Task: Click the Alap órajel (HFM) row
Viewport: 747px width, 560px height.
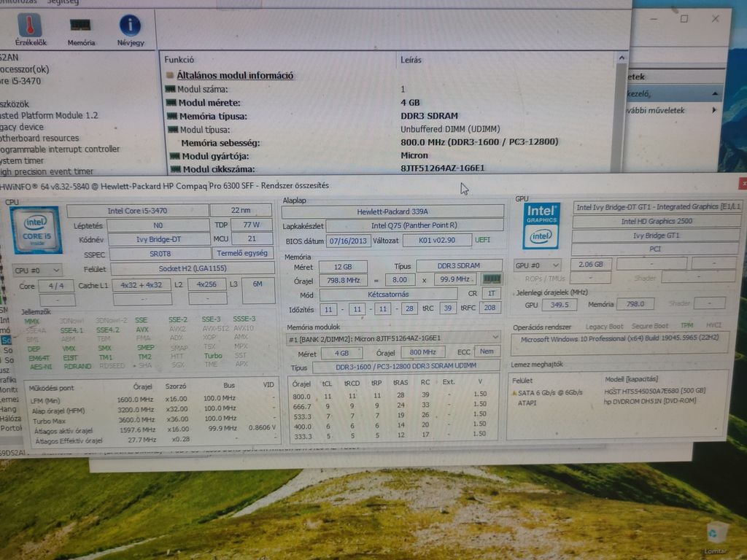Action: 152,410
